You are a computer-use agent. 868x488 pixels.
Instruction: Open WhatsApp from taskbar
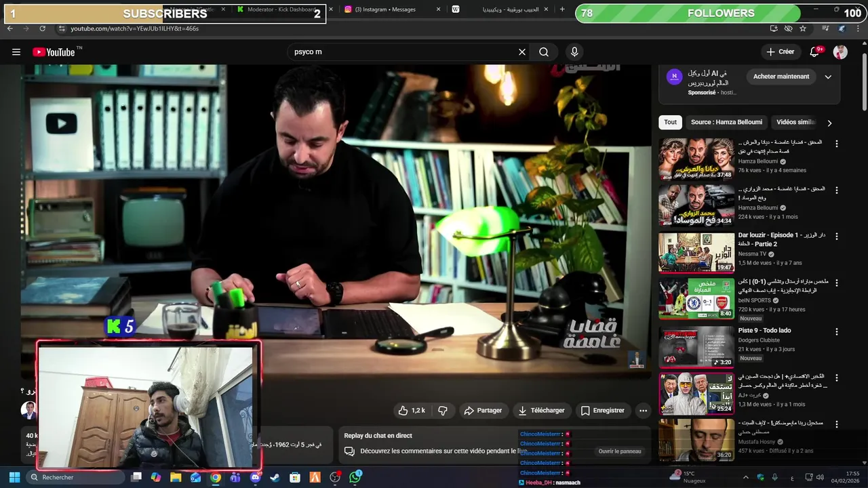click(x=355, y=477)
